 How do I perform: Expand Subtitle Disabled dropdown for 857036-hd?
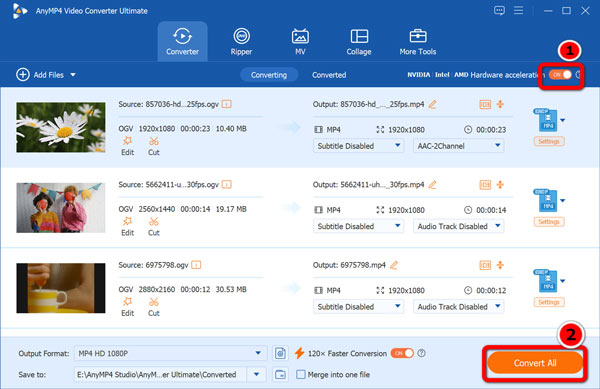[359, 146]
